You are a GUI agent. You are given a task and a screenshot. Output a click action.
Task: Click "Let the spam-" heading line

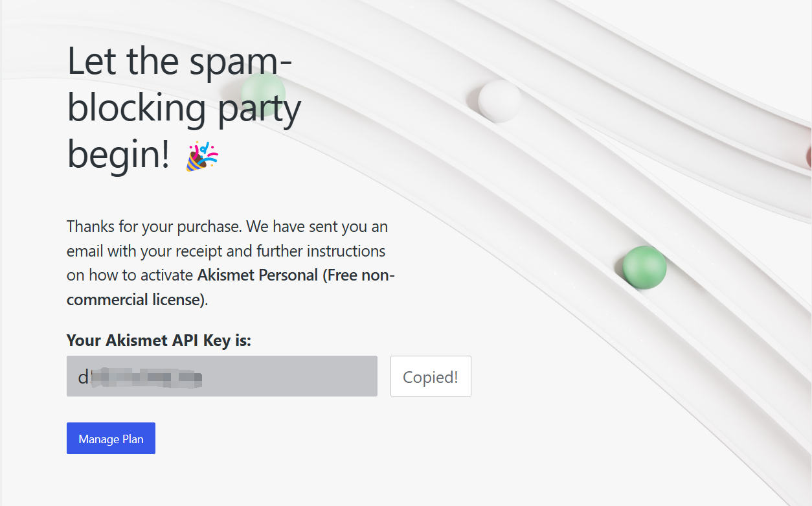pos(179,62)
